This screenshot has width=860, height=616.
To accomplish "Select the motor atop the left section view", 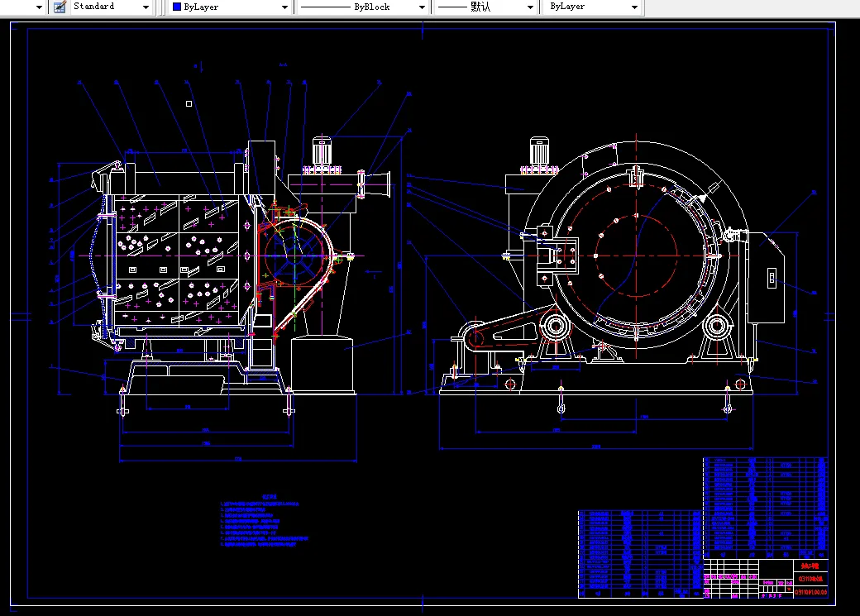I will pyautogui.click(x=322, y=151).
